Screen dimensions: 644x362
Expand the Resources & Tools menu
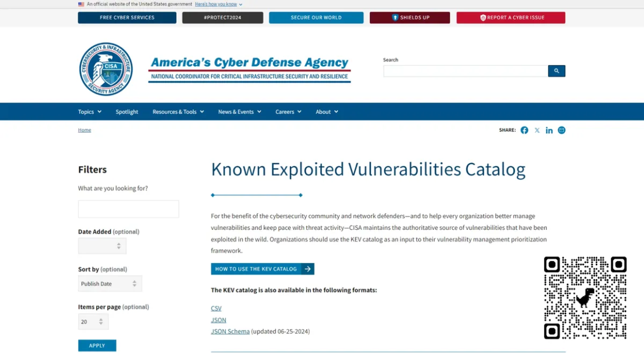[178, 112]
